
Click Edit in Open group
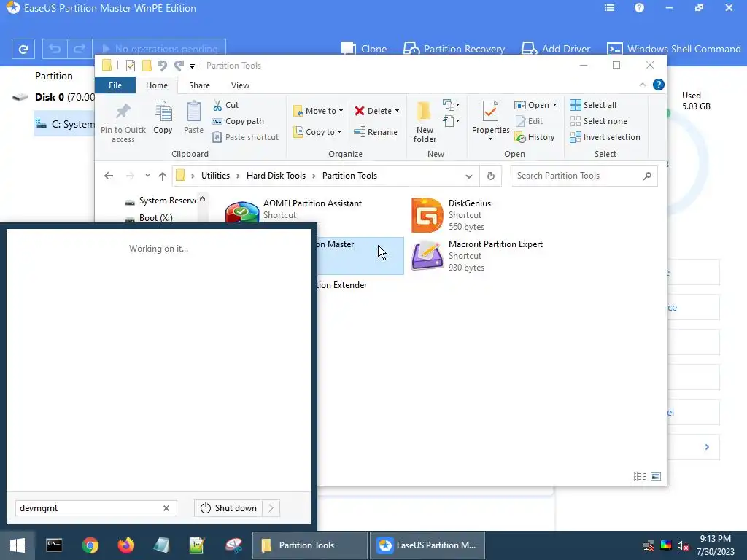(529, 121)
